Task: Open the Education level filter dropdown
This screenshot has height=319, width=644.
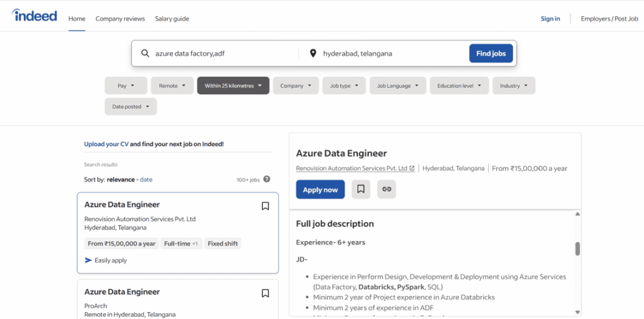Action: (x=460, y=86)
